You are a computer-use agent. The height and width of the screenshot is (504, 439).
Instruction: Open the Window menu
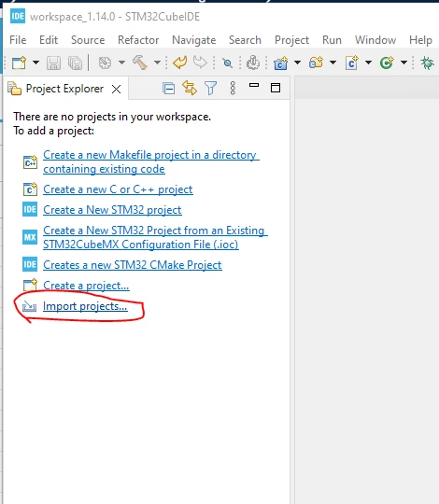point(375,40)
